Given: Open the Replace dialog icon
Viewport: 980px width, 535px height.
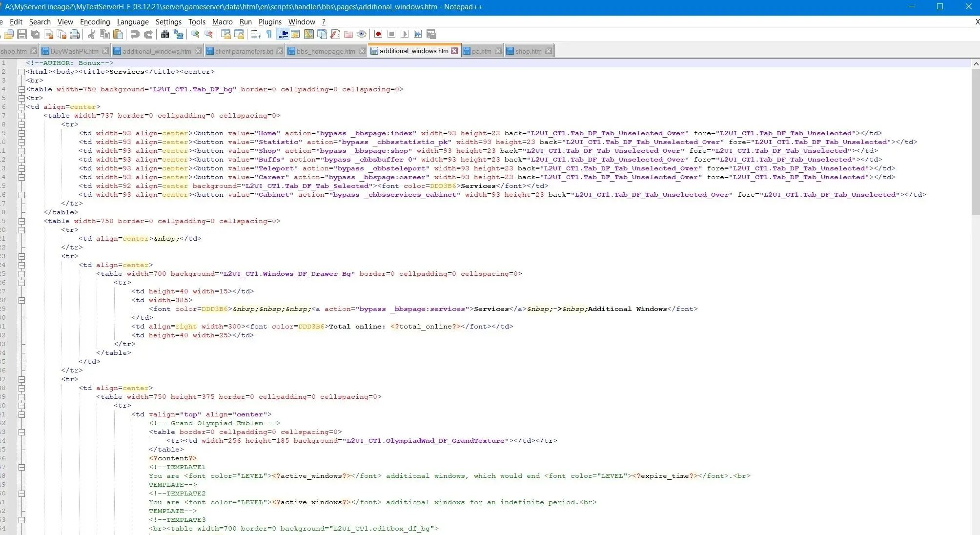Looking at the screenshot, I should pyautogui.click(x=178, y=34).
